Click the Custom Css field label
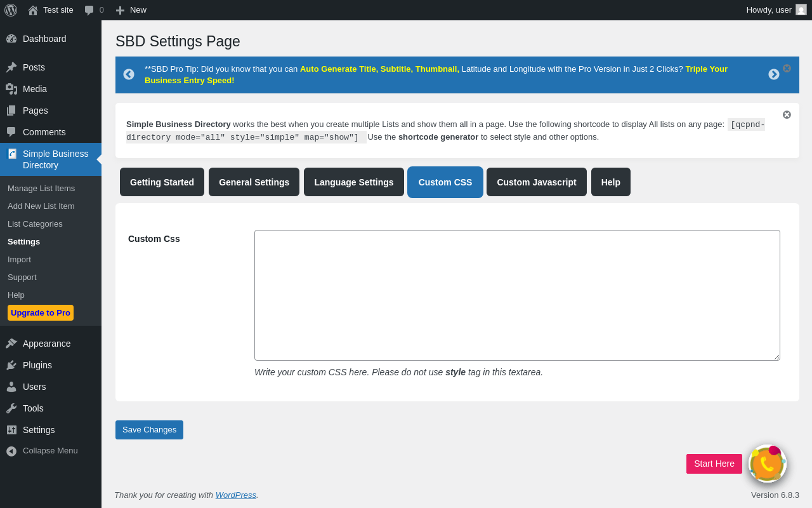812x508 pixels. click(x=154, y=239)
